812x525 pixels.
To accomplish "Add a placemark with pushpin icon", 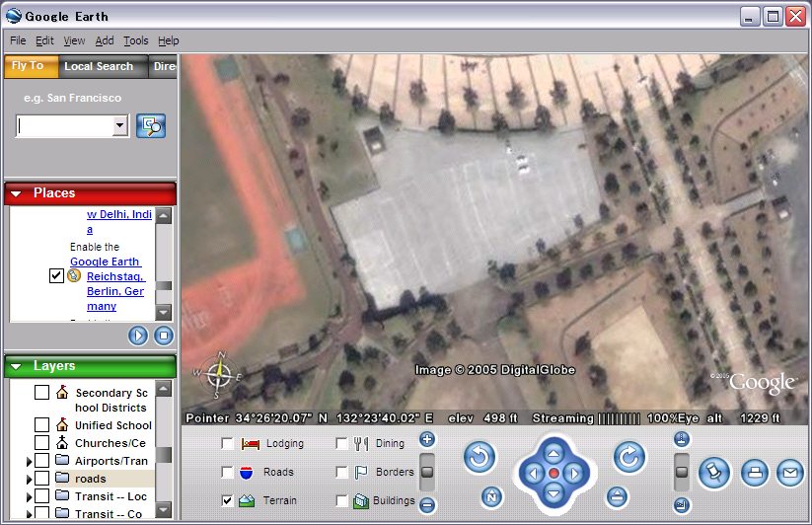I will tap(713, 473).
